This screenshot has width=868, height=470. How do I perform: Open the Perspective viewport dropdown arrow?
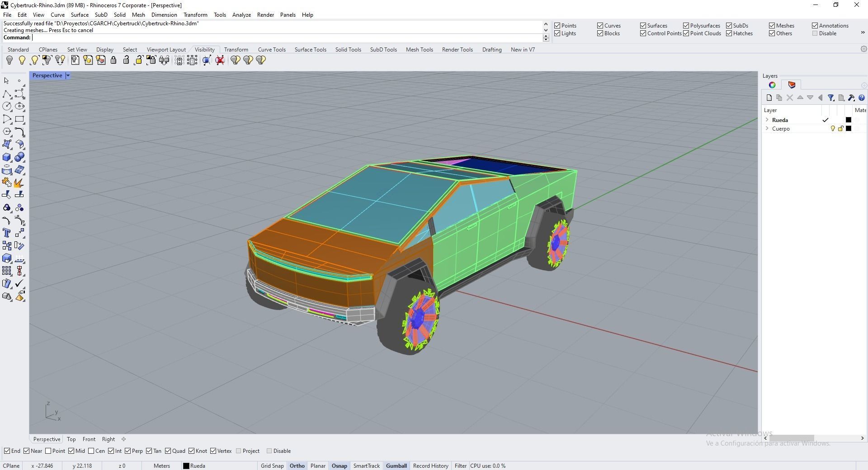68,75
